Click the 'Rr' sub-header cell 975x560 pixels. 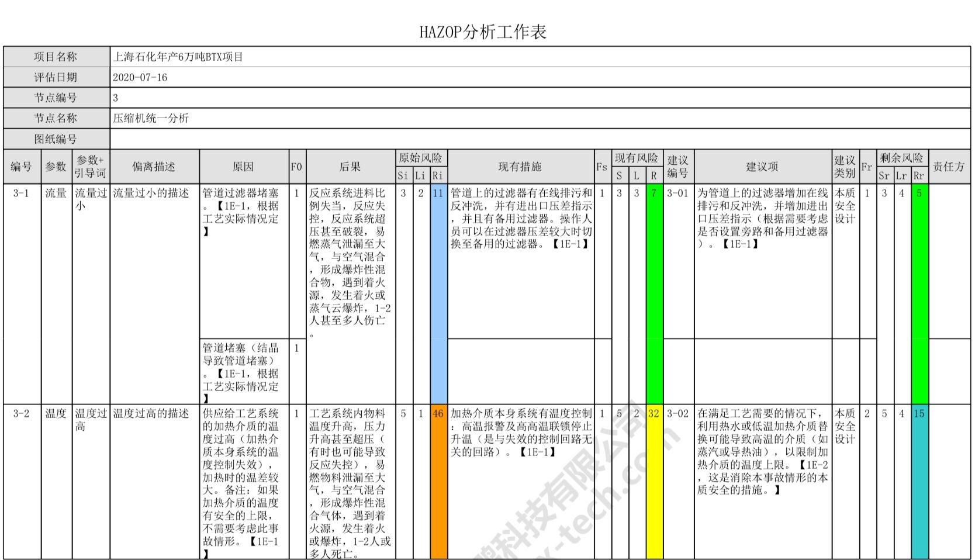[x=919, y=175]
